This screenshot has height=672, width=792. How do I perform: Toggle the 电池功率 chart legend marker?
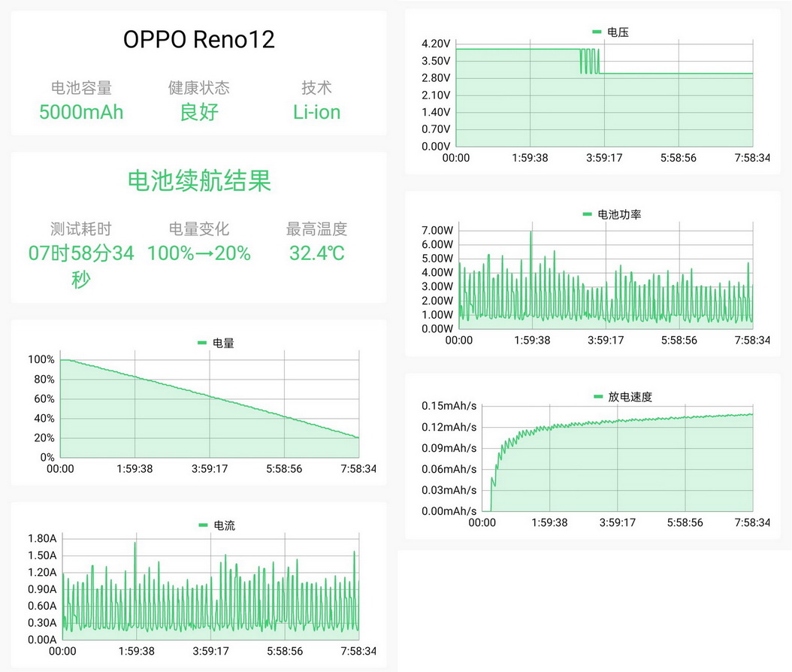point(587,214)
